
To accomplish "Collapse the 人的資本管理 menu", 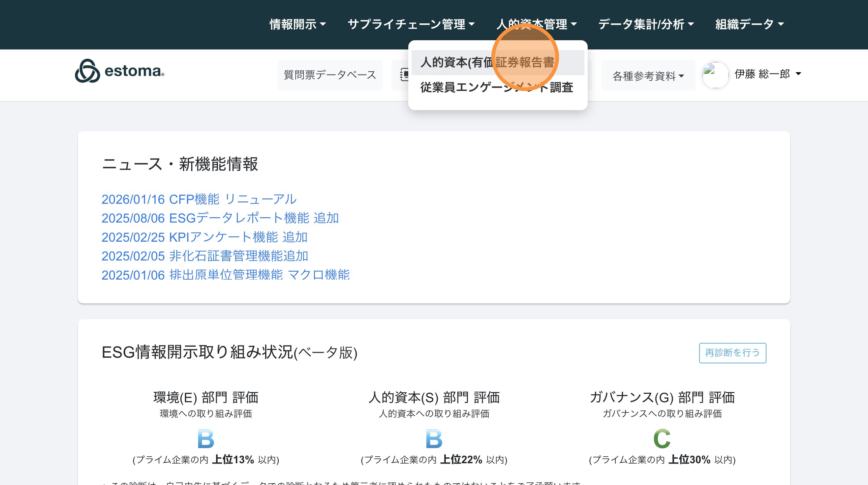I will [x=537, y=24].
